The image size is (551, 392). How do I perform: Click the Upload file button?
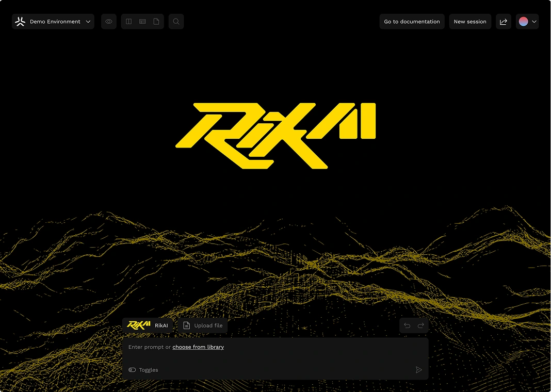202,325
